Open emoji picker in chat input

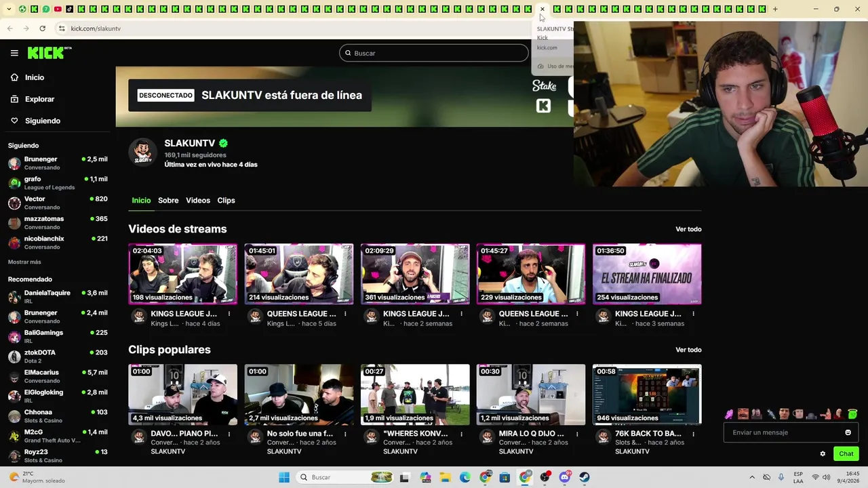coord(848,432)
